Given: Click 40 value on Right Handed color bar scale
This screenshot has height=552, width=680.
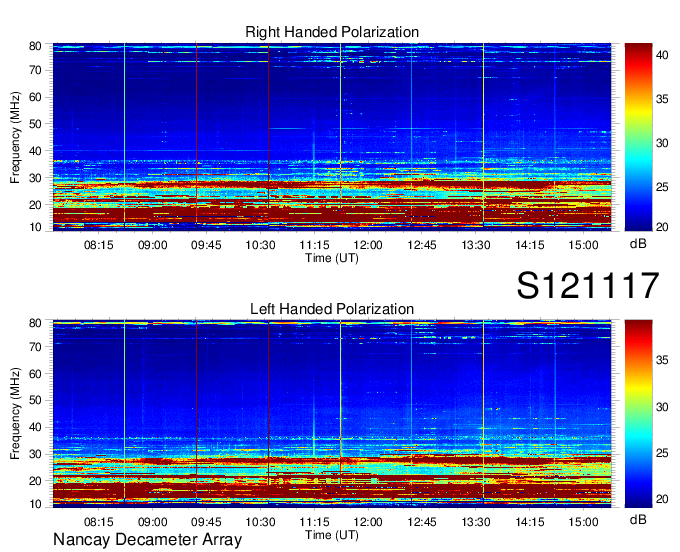Looking at the screenshot, I should (x=662, y=55).
